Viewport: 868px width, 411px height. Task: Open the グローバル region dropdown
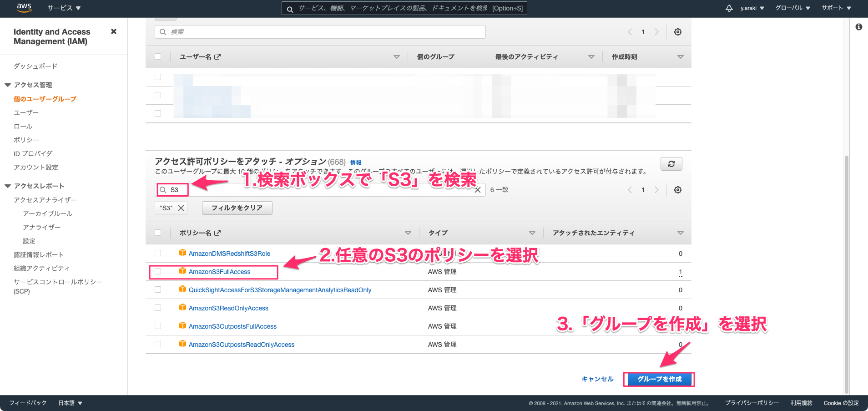(792, 8)
